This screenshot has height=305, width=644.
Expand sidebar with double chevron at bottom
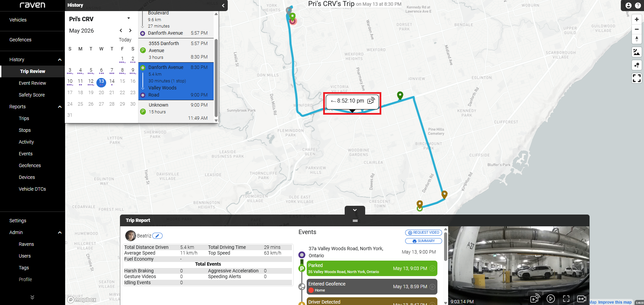coord(32,297)
